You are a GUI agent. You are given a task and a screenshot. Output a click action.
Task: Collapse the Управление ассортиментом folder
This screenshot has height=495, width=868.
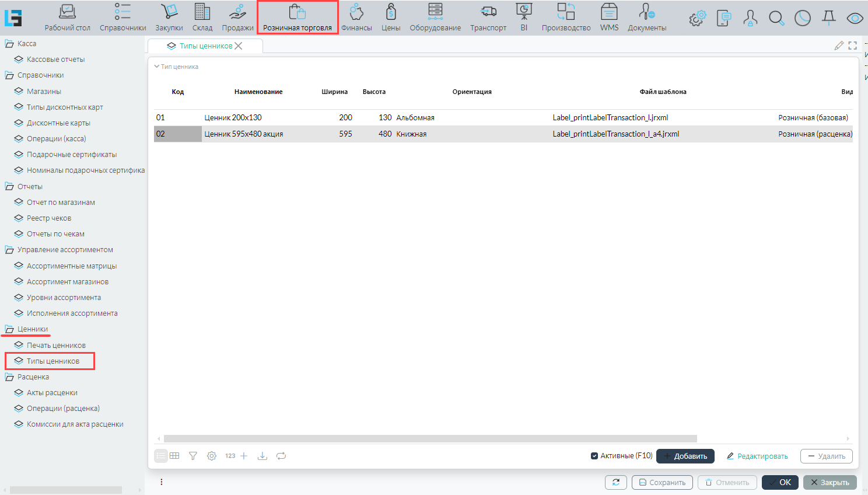(x=9, y=250)
